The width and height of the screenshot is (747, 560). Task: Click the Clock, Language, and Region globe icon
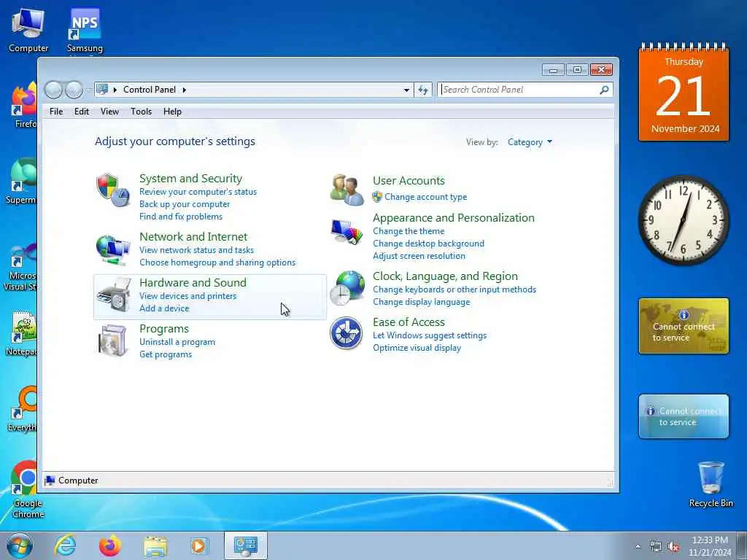(347, 287)
